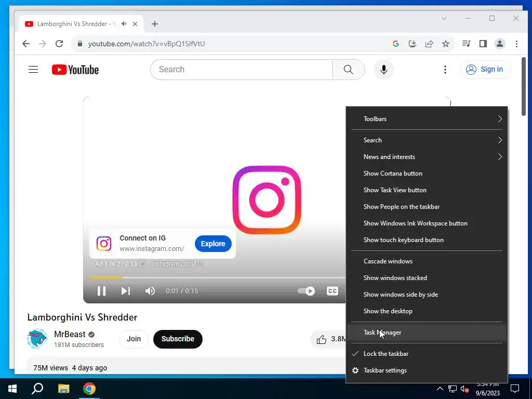Open the tab search chevron in title bar
532x399 pixels.
coord(444,18)
